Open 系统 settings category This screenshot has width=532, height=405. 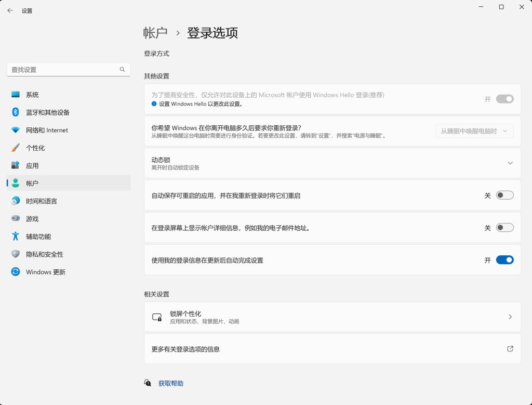click(x=69, y=95)
